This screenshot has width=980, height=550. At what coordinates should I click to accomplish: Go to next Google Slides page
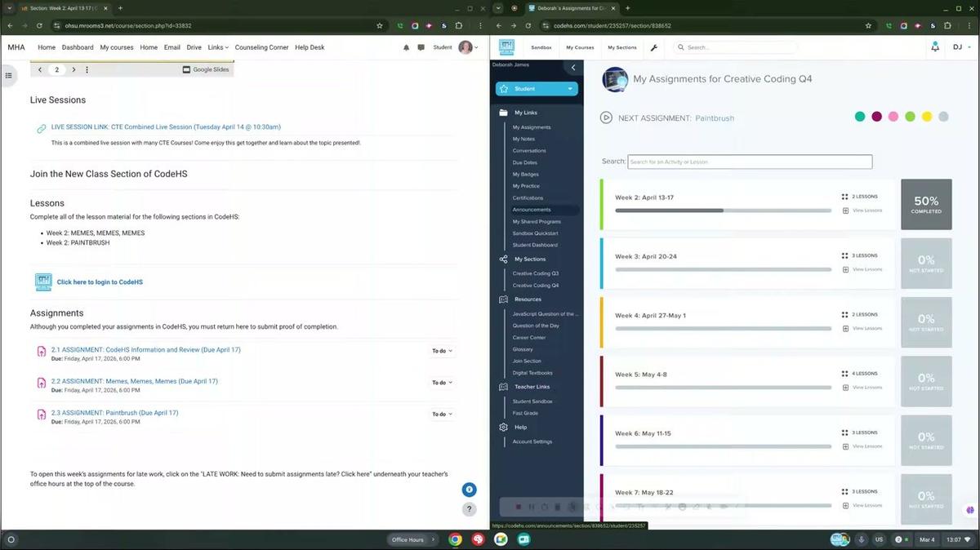[73, 70]
